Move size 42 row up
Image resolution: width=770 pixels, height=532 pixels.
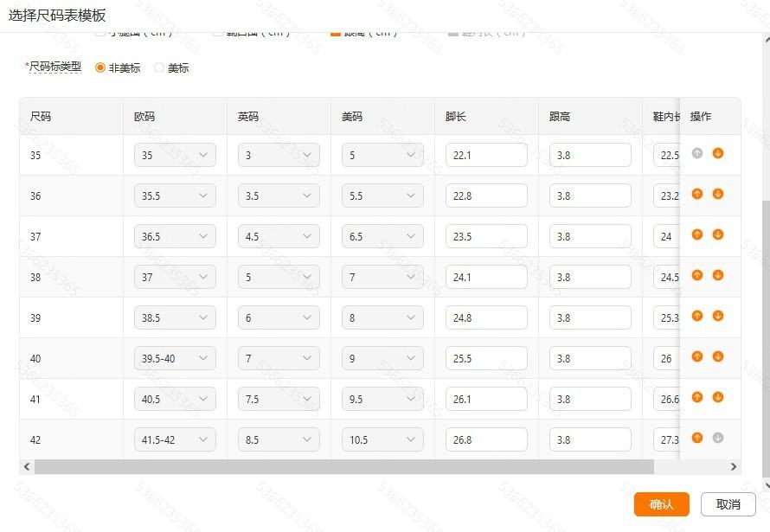696,438
